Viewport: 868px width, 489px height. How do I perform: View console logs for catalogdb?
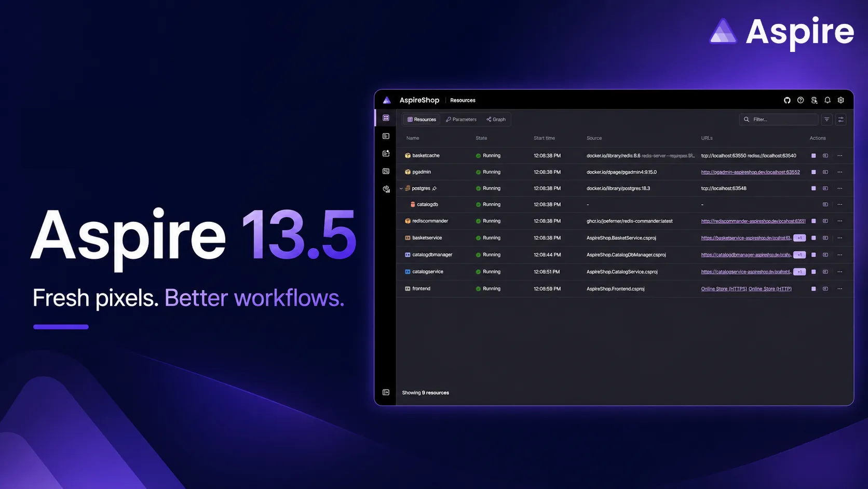tap(825, 205)
